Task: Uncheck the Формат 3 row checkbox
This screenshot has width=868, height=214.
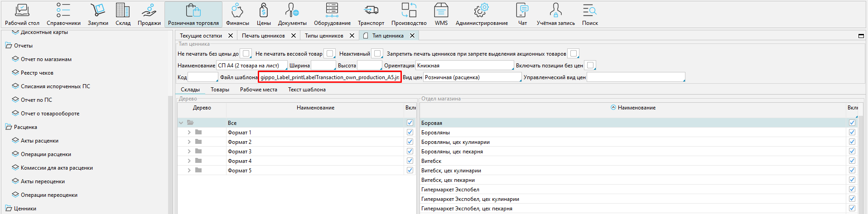Action: pyautogui.click(x=410, y=151)
